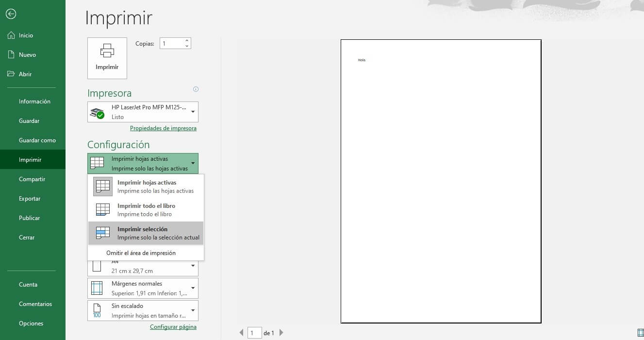This screenshot has width=644, height=340.
Task: Go to next preview page
Action: 281,333
